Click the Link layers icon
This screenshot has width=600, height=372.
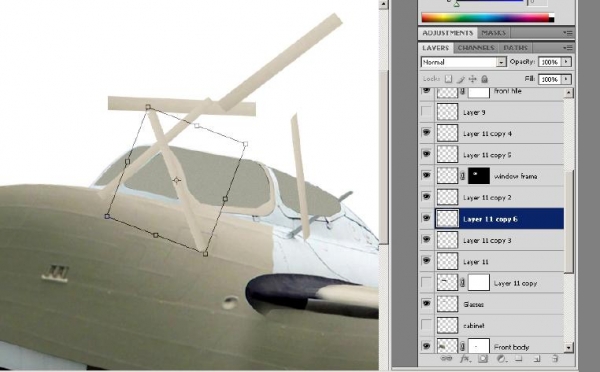tap(446, 359)
